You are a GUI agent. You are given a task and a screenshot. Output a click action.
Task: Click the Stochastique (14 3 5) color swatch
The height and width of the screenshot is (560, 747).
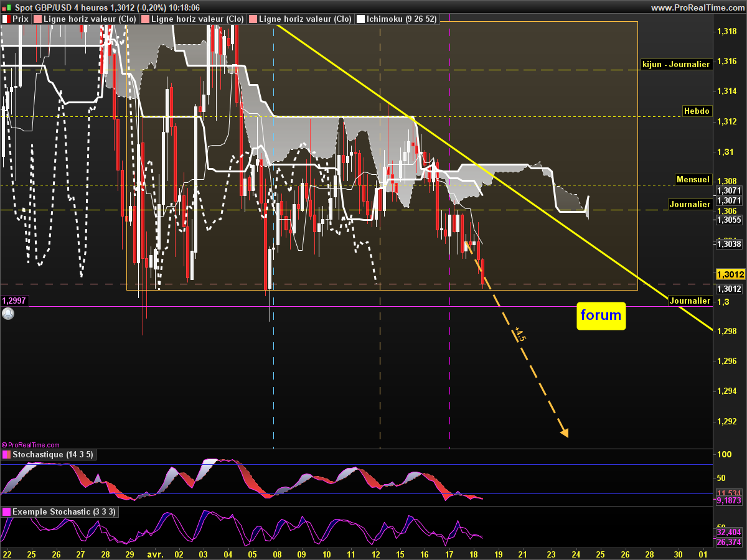(x=6, y=455)
